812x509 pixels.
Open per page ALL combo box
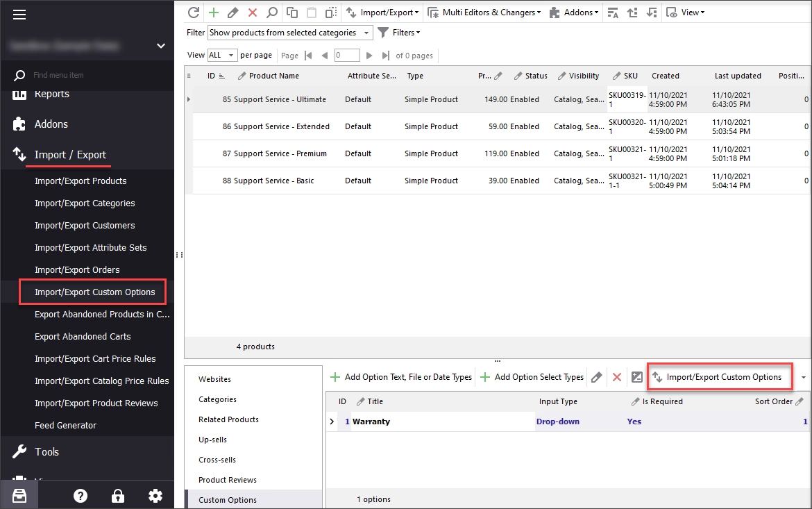coord(222,55)
